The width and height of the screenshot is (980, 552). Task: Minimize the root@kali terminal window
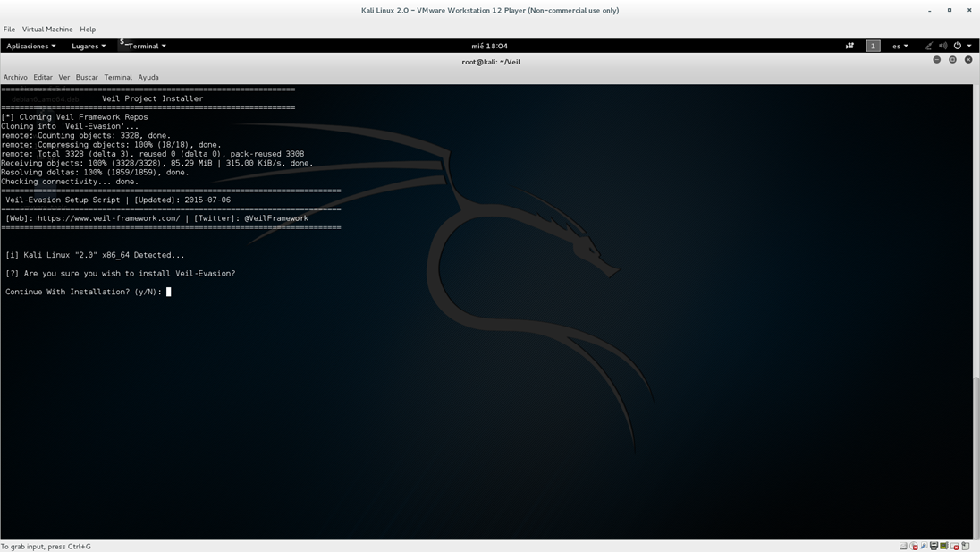click(936, 59)
